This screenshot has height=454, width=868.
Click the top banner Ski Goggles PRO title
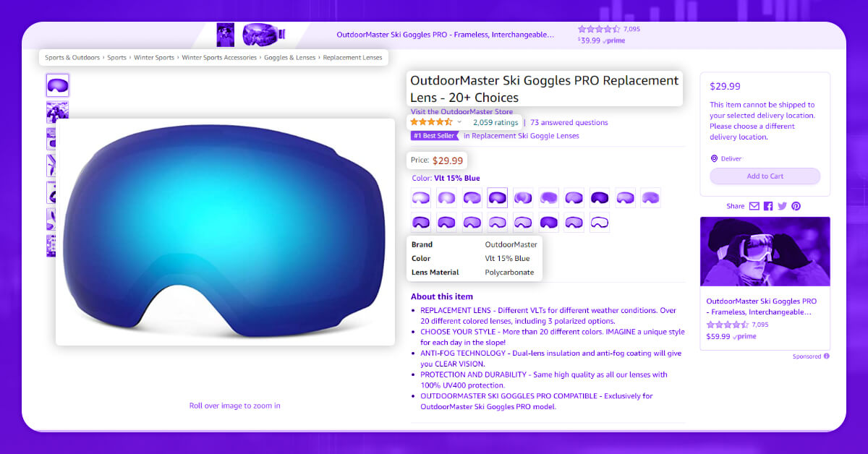point(446,34)
